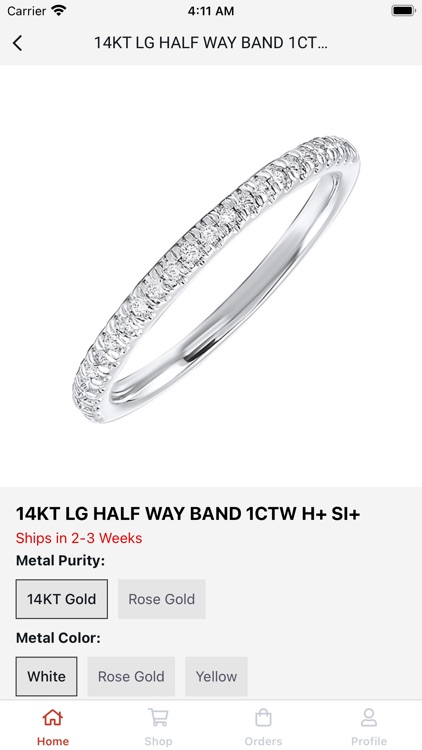
Task: Open the Profile person icon
Action: (369, 717)
